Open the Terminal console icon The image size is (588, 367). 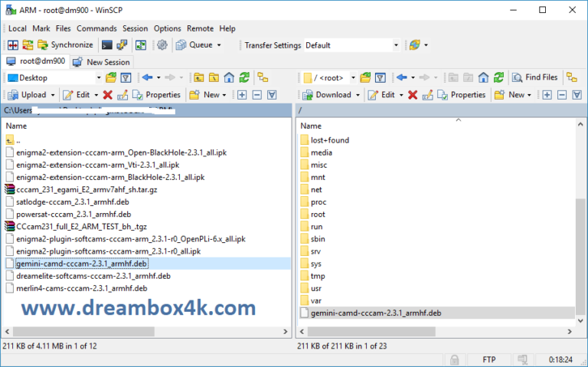coord(107,45)
